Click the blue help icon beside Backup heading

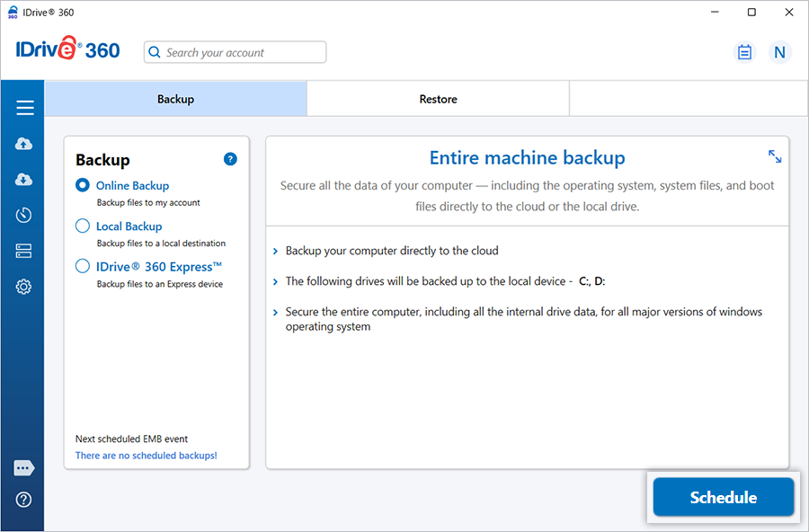tap(230, 159)
